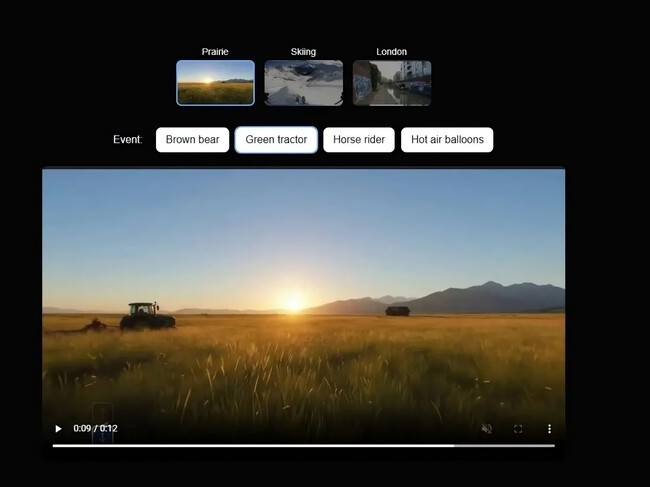
Task: Pick the Horse rider event
Action: point(359,140)
